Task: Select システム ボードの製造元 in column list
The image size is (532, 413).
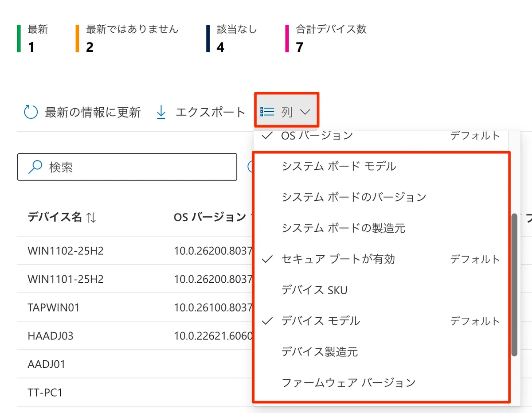Action: [x=343, y=228]
